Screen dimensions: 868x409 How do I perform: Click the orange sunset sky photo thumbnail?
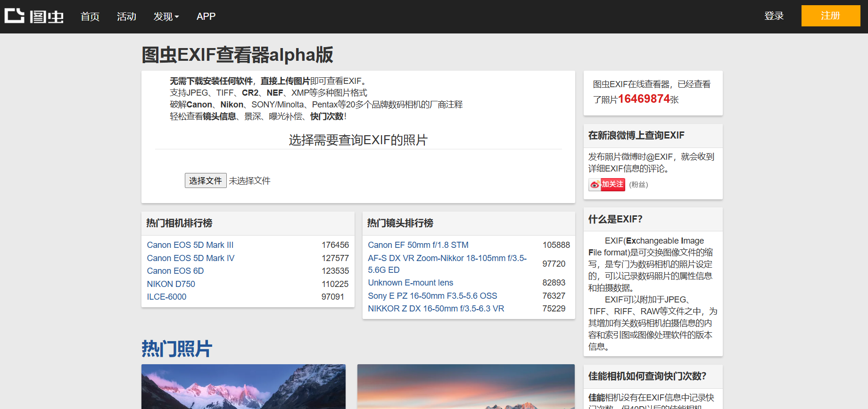coord(466,386)
